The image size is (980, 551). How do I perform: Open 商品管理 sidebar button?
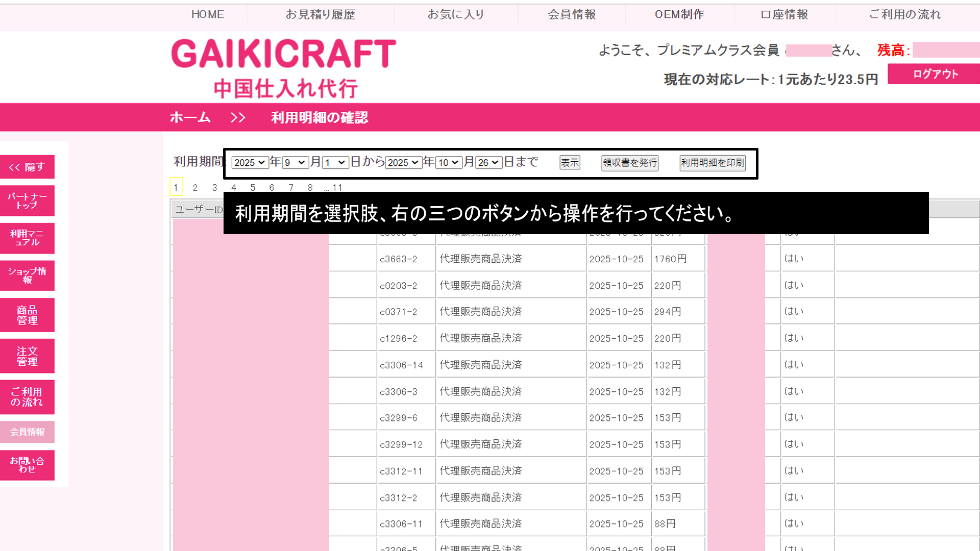point(27,315)
